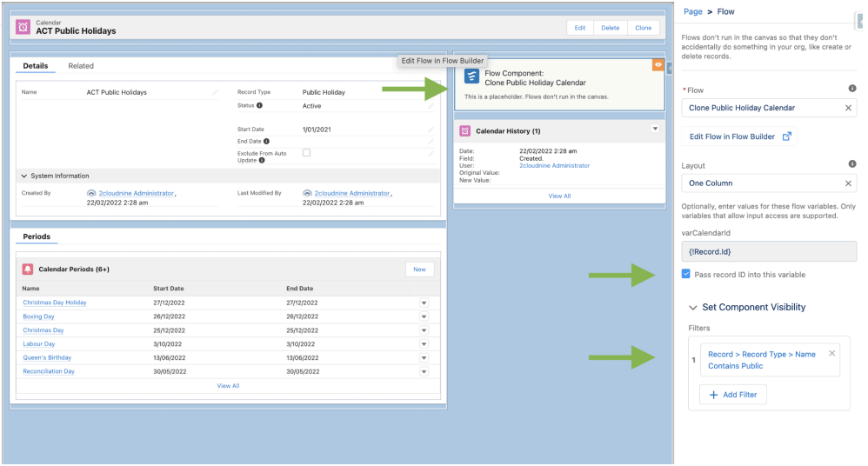Click the external link icon beside Edit Flow
Screen dimensions: 868x466
point(786,136)
